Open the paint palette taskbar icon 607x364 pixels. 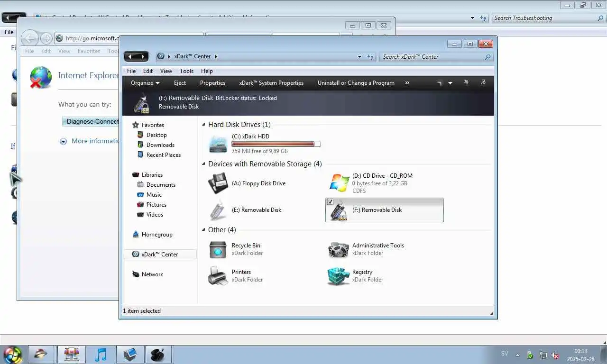(x=158, y=355)
